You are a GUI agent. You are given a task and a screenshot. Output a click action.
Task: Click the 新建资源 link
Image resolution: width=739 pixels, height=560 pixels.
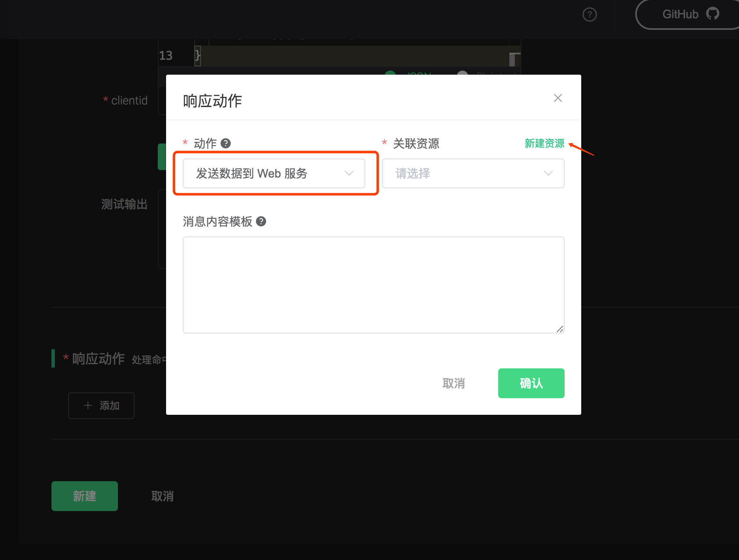(544, 144)
